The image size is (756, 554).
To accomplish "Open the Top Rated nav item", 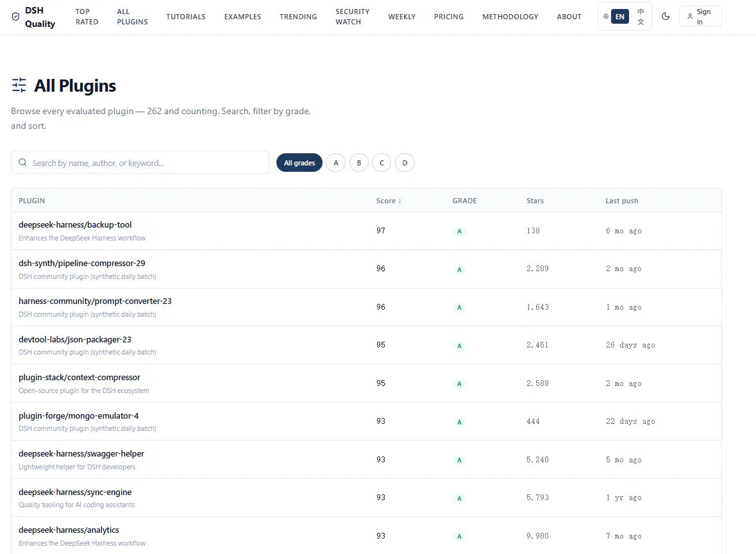I will click(87, 17).
